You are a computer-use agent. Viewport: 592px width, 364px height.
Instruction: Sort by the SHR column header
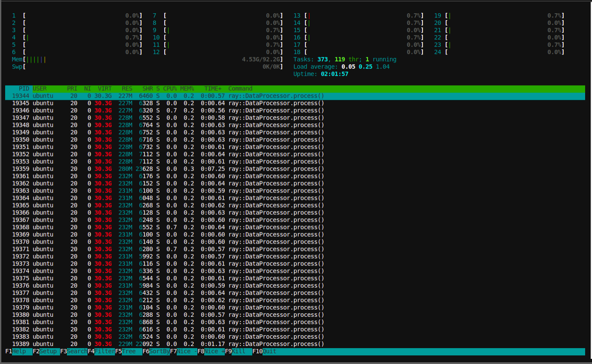tap(148, 89)
